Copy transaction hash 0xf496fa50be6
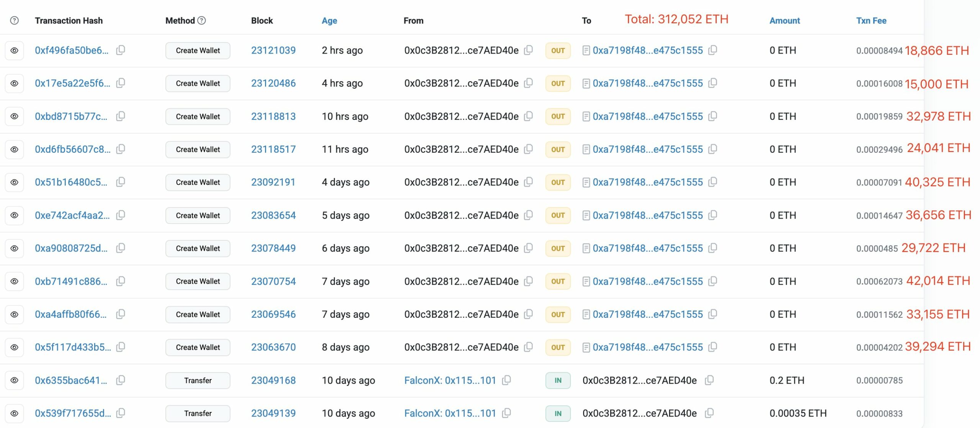Image resolution: width=980 pixels, height=428 pixels. 121,50
